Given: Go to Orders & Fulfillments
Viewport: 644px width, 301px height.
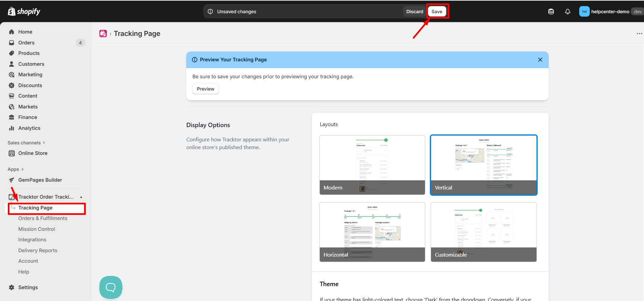Looking at the screenshot, I should coord(43,218).
